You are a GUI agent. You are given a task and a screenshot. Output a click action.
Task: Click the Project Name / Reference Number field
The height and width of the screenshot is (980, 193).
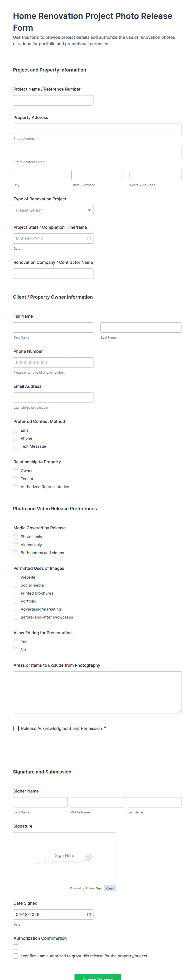point(53,100)
